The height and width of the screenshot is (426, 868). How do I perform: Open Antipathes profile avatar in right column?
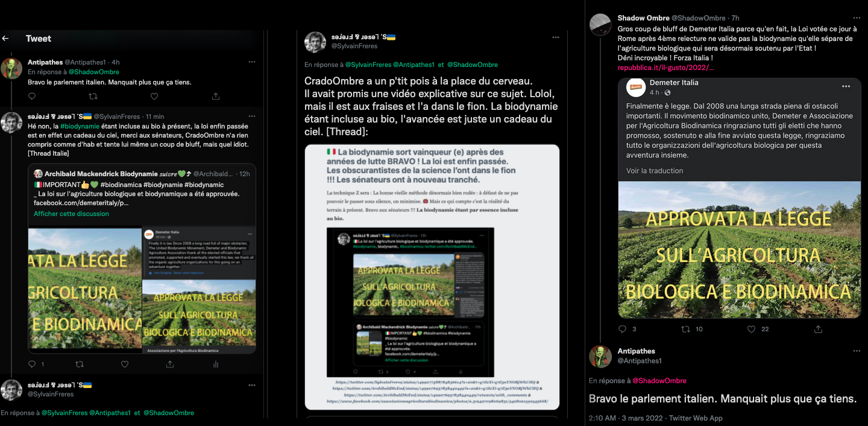(x=600, y=357)
